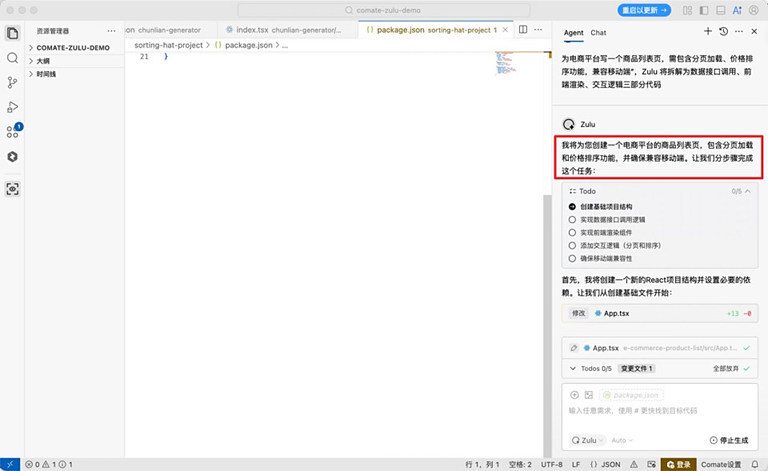Attach an image in chat input

[589, 395]
